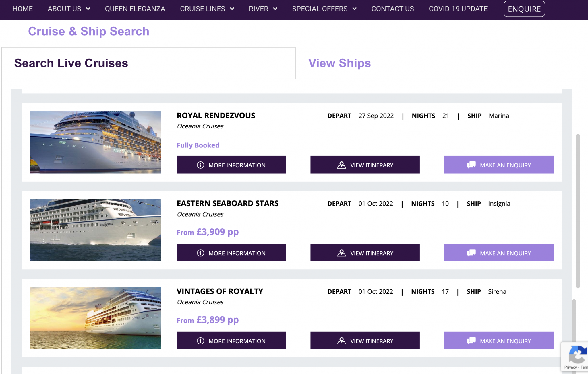Click chat bubble icon on Royal Rendezvous enquiry
Viewport: 588px width, 374px height.
click(471, 165)
